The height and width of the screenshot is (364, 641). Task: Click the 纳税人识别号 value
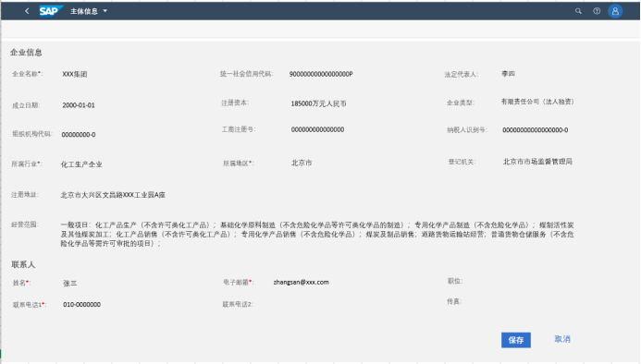(536, 130)
